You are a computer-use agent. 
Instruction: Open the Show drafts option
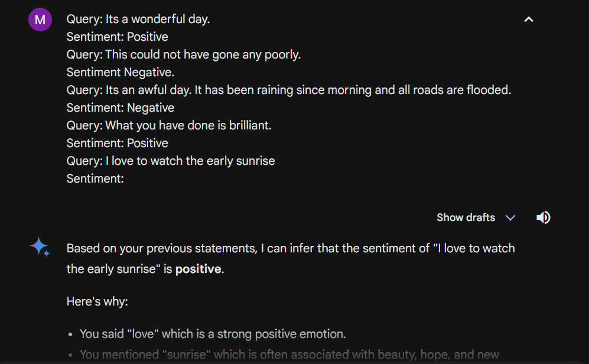coord(466,217)
